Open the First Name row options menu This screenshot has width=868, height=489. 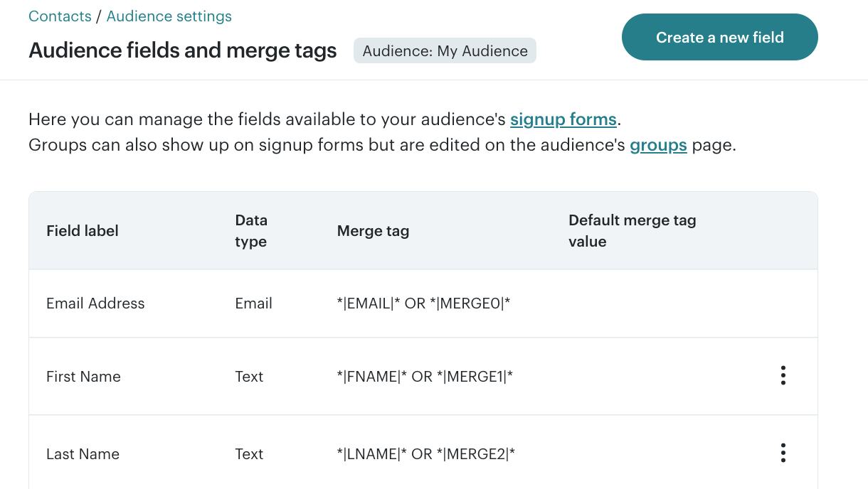point(783,376)
